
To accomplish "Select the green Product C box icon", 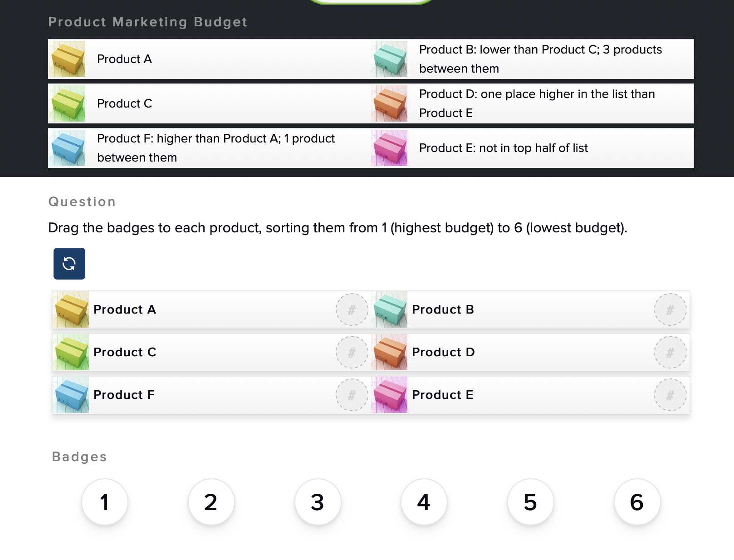I will (x=70, y=352).
